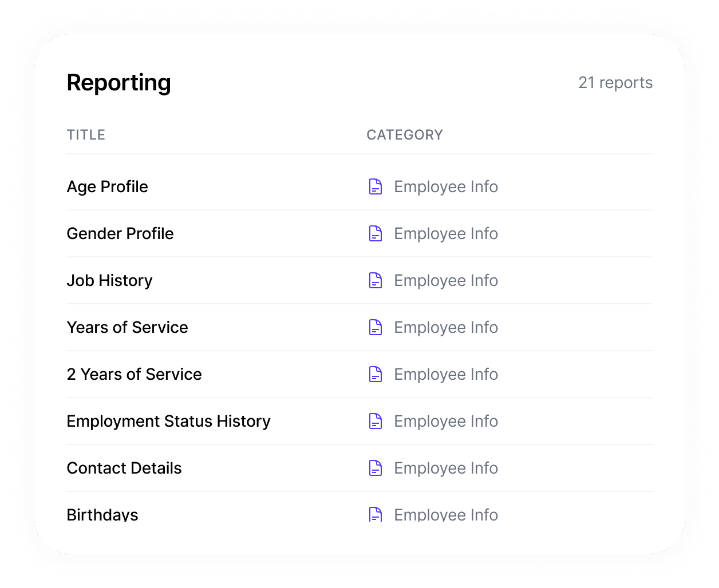Open the Gender Profile report
Image resolution: width=719 pixels, height=588 pixels.
(x=120, y=233)
